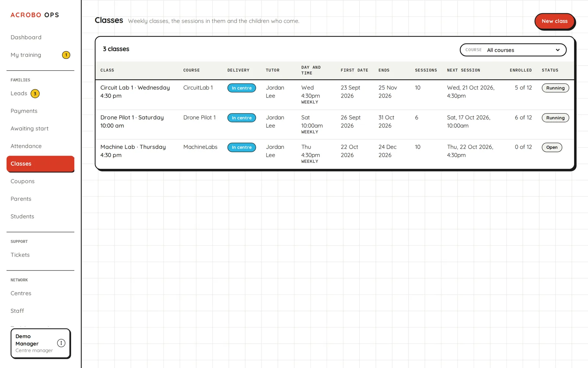Click the ACROBO OPS logo
This screenshot has height=368, width=588.
pyautogui.click(x=35, y=15)
